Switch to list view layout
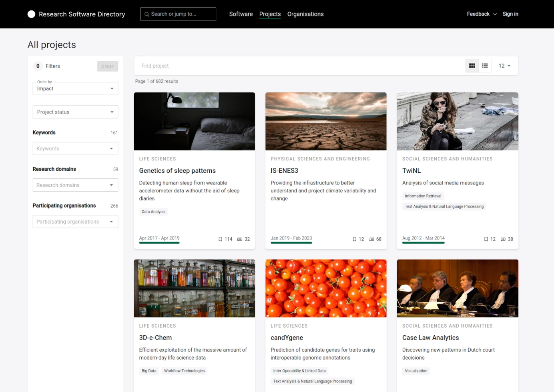The width and height of the screenshot is (554, 392). coord(485,66)
